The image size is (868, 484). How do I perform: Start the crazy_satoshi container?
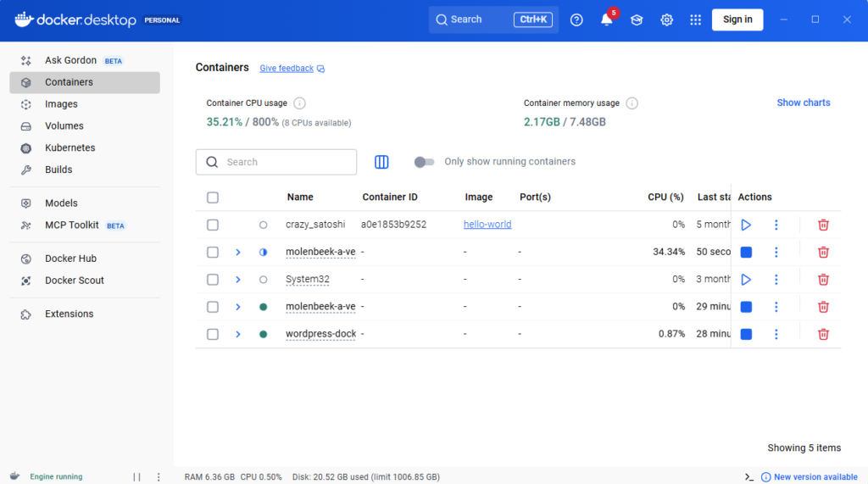(x=746, y=225)
